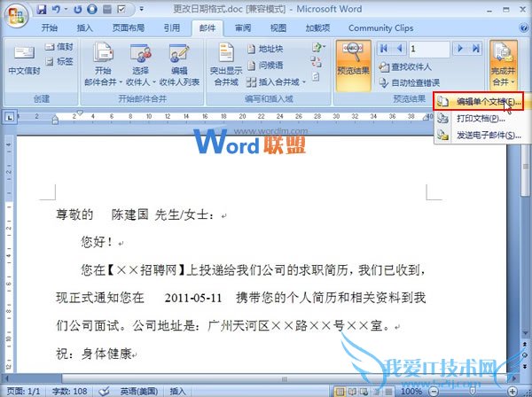Open the Customize Quick Access Toolbar dropdown
This screenshot has width=532, height=397.
pos(142,9)
